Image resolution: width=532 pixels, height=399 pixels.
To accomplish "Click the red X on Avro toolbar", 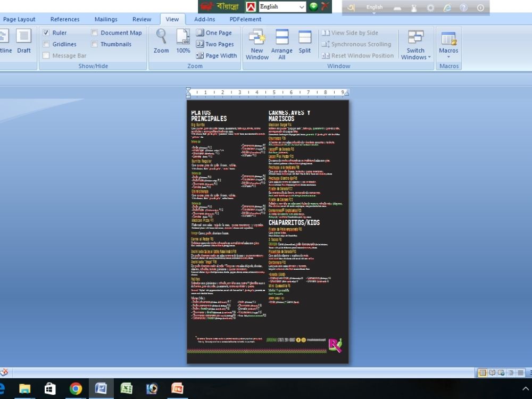I will tap(325, 6).
